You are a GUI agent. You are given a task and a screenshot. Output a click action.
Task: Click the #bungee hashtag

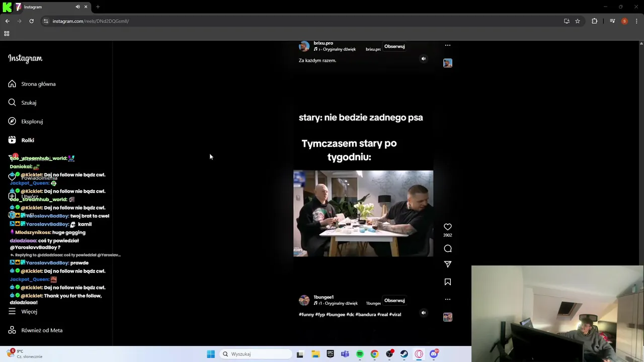point(336,315)
